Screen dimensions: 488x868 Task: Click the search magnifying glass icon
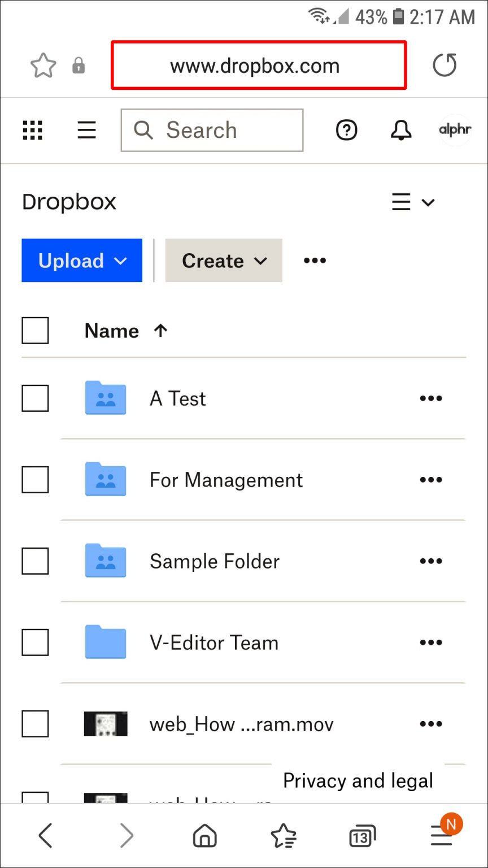pos(143,130)
